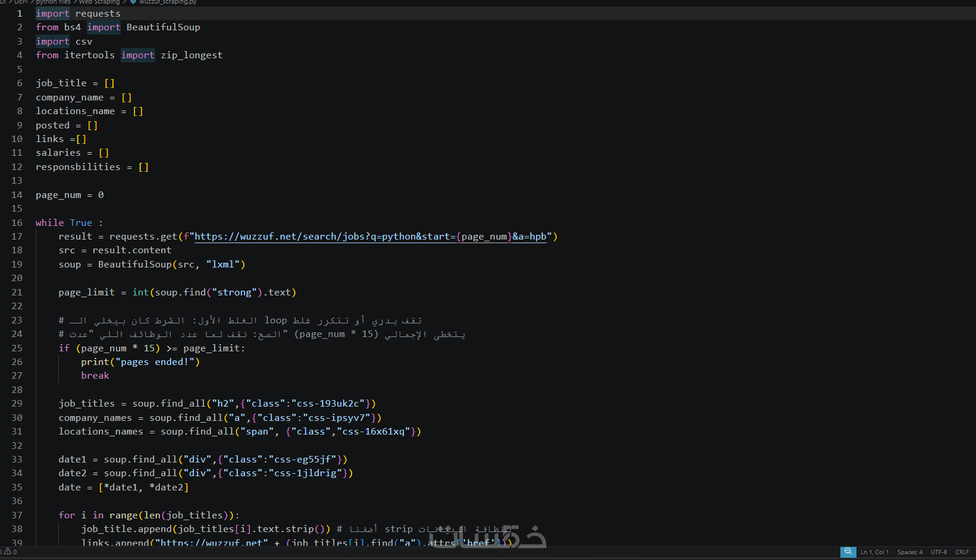Select the wuzzuf_scraping.py breadcrumb item

coord(168,2)
